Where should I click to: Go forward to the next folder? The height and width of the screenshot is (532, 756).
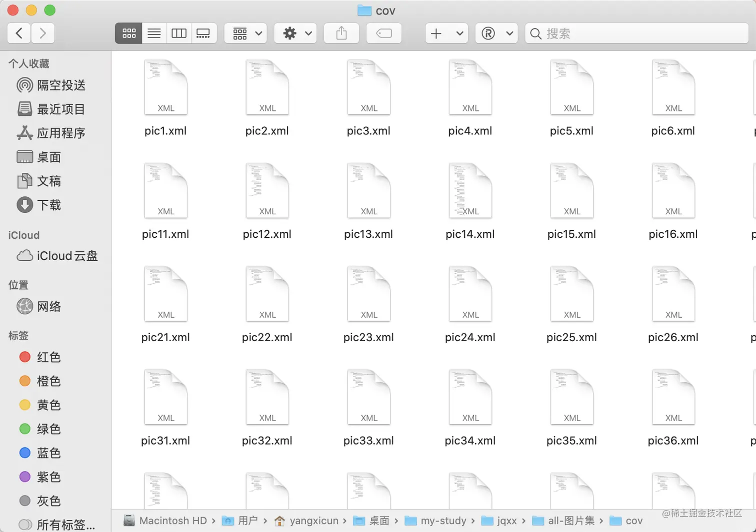click(x=42, y=33)
